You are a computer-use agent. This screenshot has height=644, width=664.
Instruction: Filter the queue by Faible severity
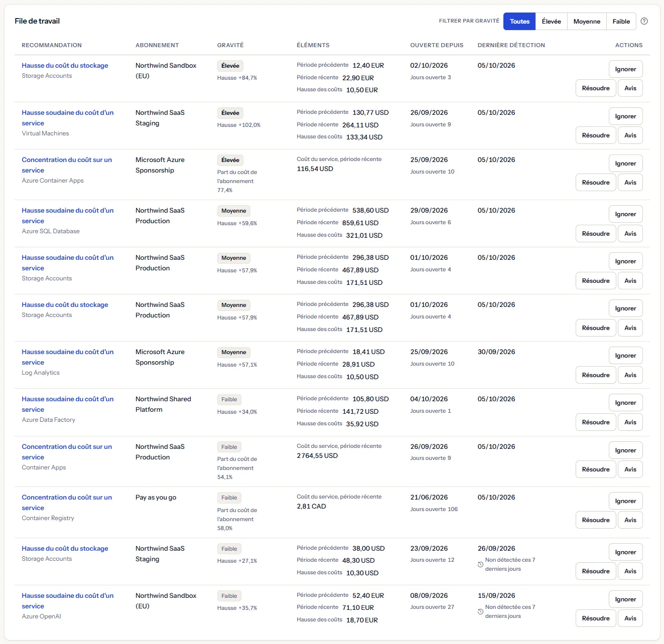coord(621,22)
